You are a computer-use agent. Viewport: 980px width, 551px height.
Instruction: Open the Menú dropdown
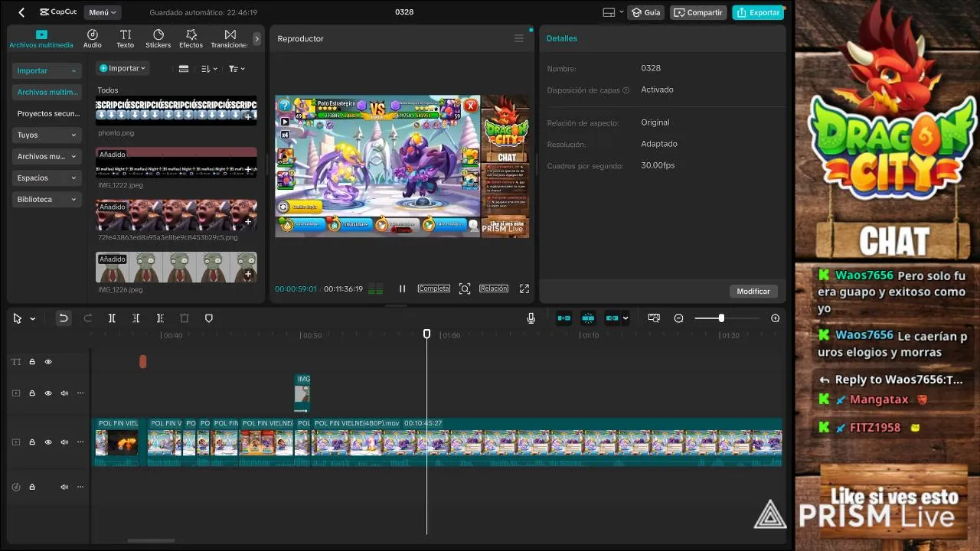(x=103, y=12)
